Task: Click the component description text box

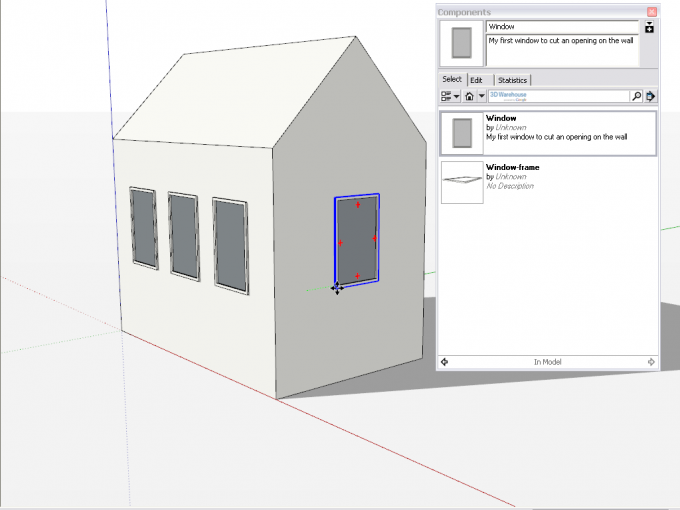Action: coord(561,52)
